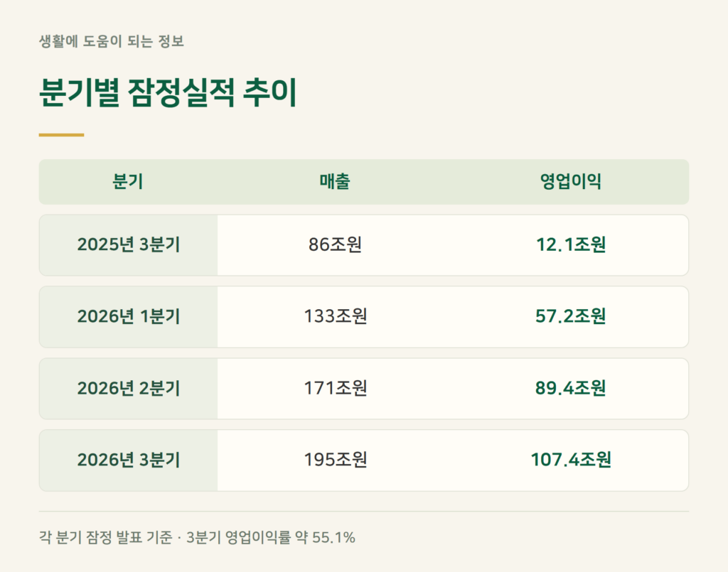Click the footnote mentioning '약 55.1%'
The width and height of the screenshot is (728, 572).
pyautogui.click(x=198, y=538)
